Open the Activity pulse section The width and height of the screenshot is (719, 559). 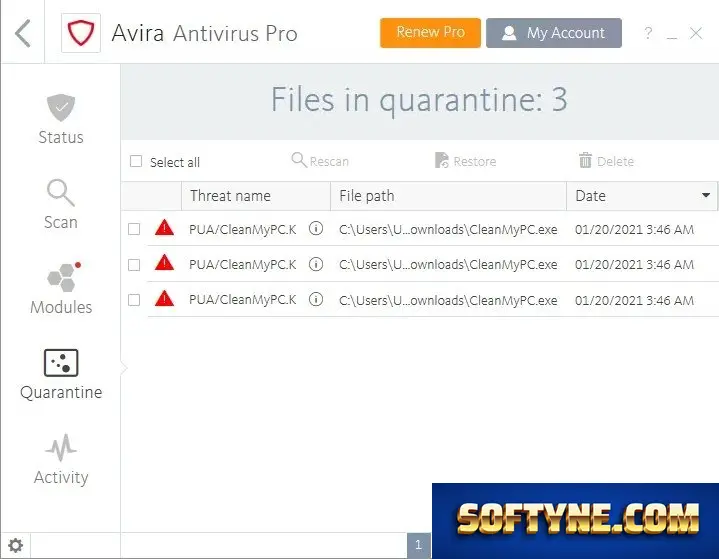(61, 459)
